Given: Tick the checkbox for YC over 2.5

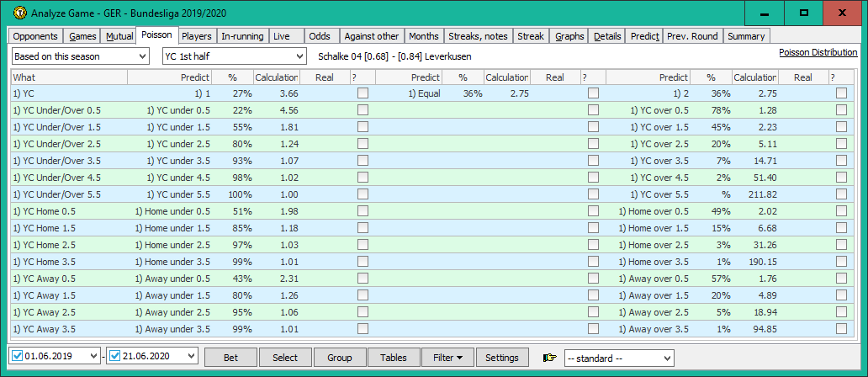Looking at the screenshot, I should point(841,144).
